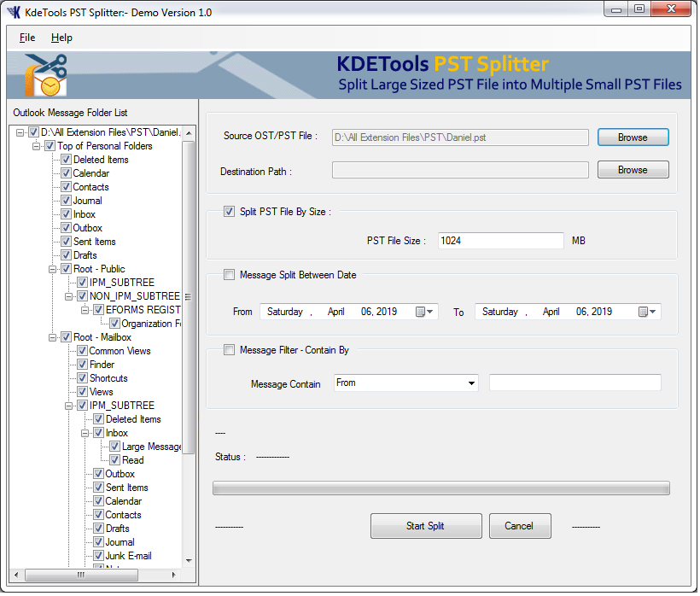Enable the Message Split Between Date checkbox
The image size is (700, 596).
coord(229,275)
